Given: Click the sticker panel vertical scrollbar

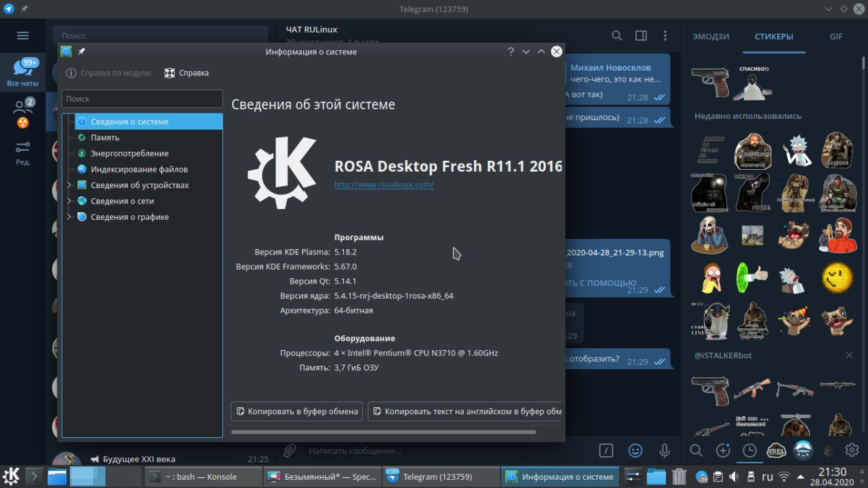Looking at the screenshot, I should [865, 64].
